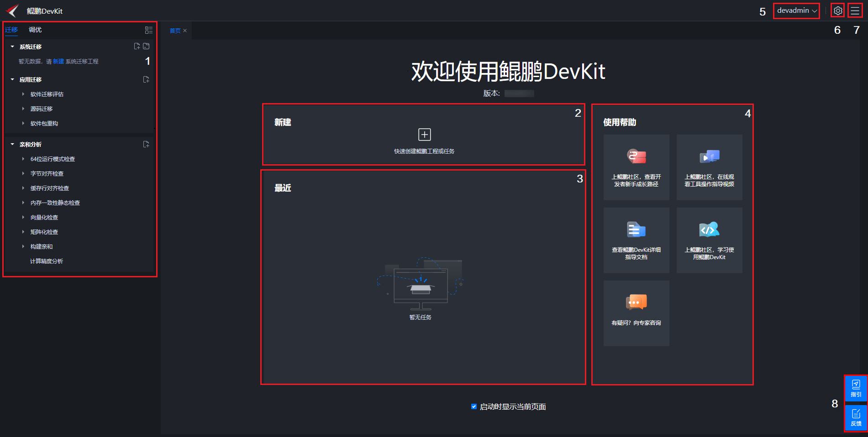The image size is (868, 437).
Task: Click the Kunpeng DevKit red logo icon
Action: tap(12, 10)
